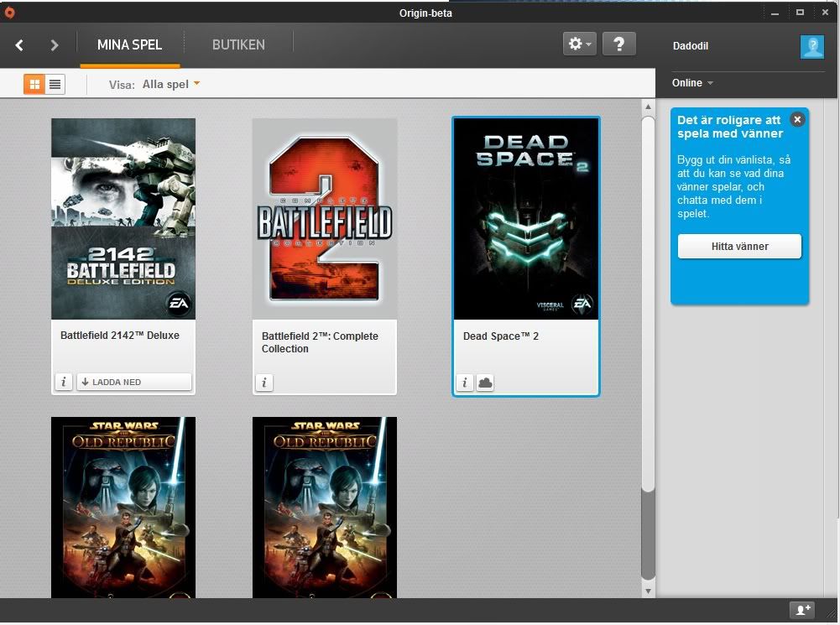Open the settings gear menu
840x625 pixels.
580,44
